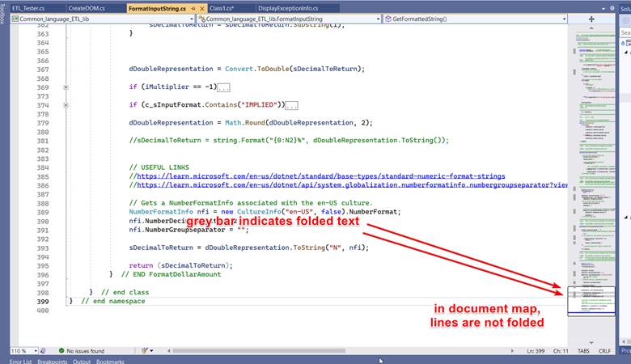
Task: Open the active documents list arrow
Action: click(x=603, y=8)
